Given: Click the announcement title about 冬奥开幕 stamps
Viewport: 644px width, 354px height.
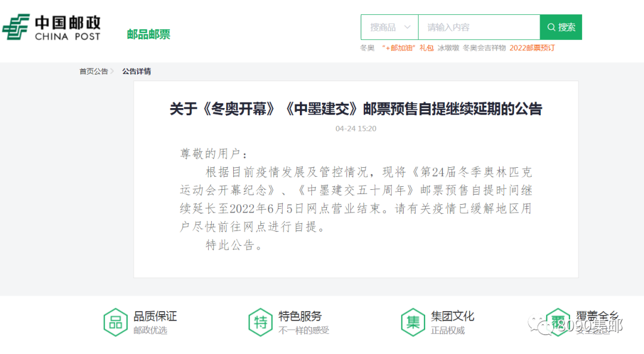Looking at the screenshot, I should pos(355,109).
